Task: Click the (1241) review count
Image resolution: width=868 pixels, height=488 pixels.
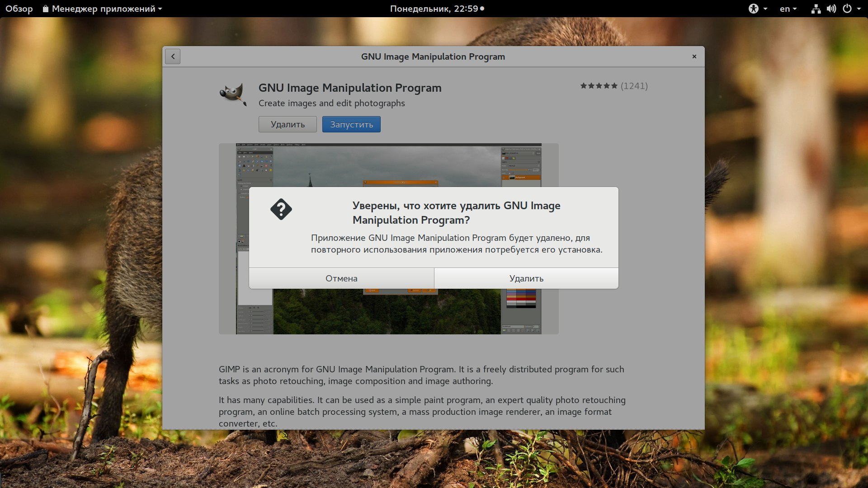Action: tap(634, 86)
